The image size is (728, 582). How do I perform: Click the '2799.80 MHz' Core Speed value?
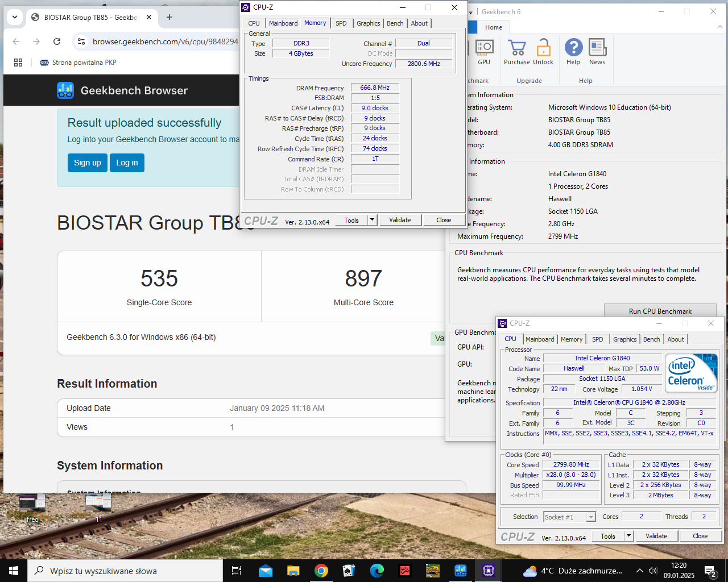coord(571,464)
